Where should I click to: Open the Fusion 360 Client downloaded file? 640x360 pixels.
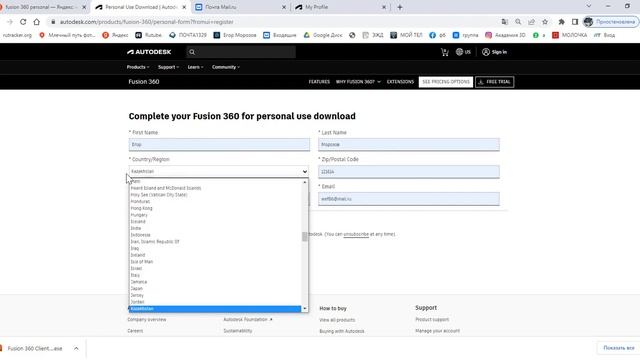point(35,348)
